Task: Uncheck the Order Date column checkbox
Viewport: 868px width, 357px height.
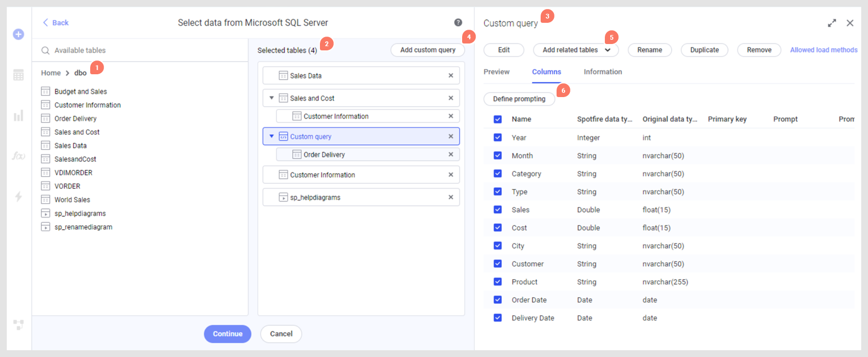Action: pyautogui.click(x=498, y=300)
